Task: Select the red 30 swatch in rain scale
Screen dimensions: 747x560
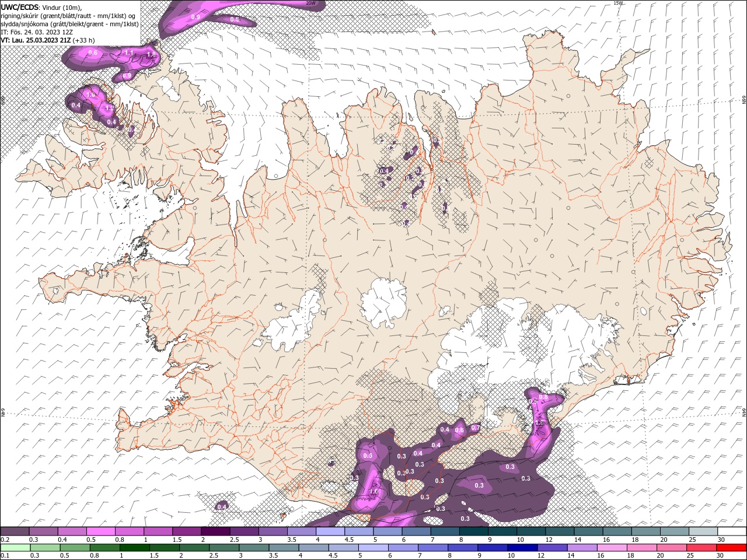Action: click(732, 547)
